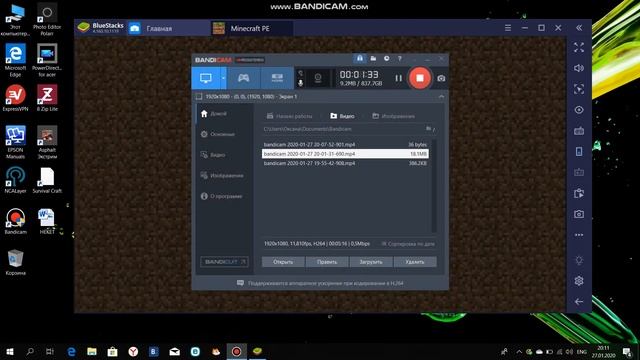
Task: Open BlueStacks media folder icon
Action: 579,193
